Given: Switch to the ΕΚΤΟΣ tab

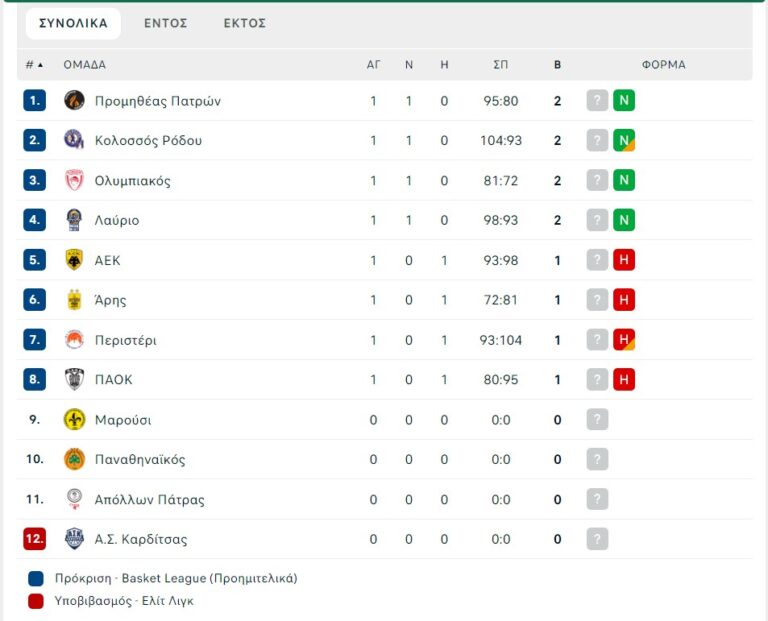Looking at the screenshot, I should (x=245, y=23).
